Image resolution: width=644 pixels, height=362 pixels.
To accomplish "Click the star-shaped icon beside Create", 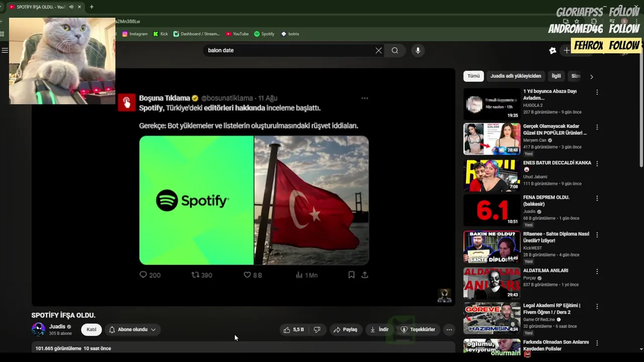I will point(552,50).
